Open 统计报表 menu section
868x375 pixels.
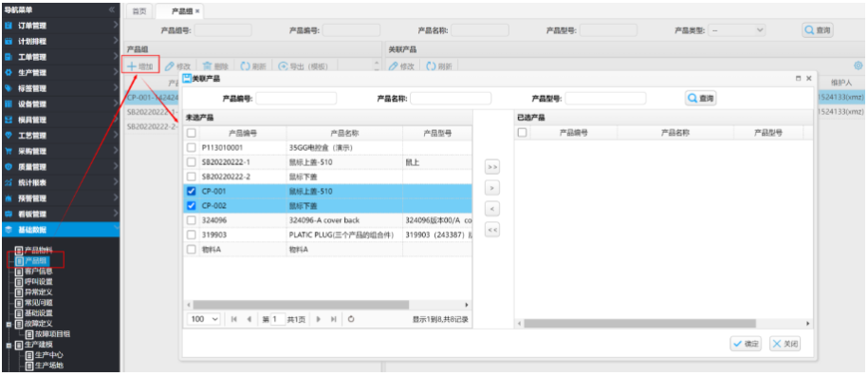pyautogui.click(x=60, y=182)
